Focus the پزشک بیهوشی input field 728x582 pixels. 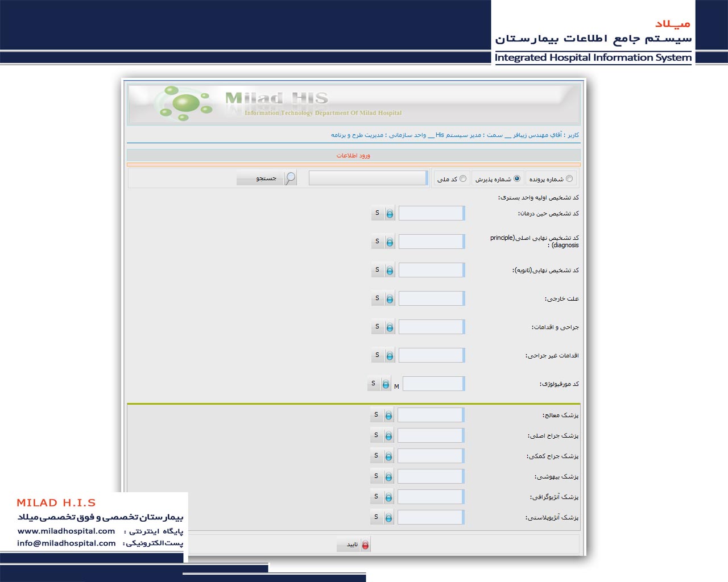431,476
